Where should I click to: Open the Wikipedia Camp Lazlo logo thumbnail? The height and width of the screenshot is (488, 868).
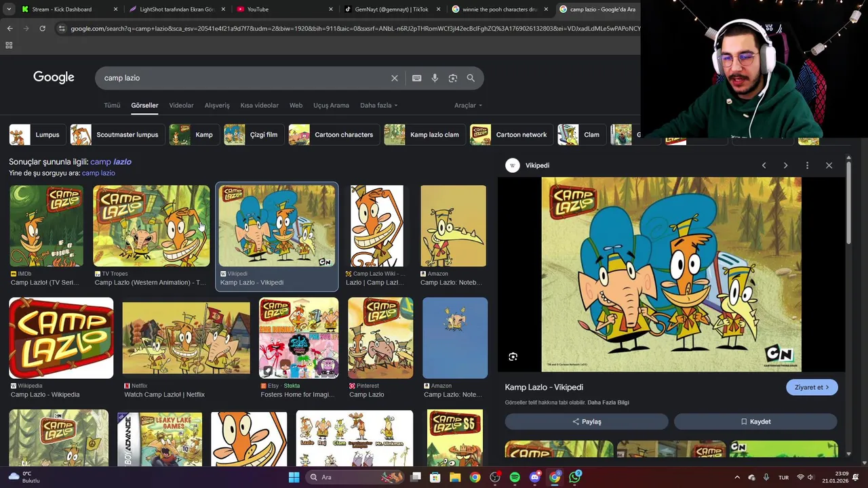pos(61,338)
